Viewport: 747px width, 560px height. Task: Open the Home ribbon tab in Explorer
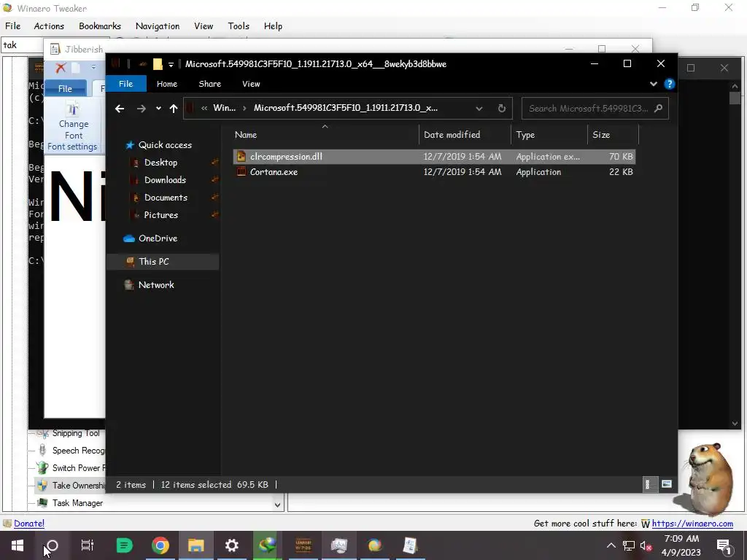pos(167,84)
